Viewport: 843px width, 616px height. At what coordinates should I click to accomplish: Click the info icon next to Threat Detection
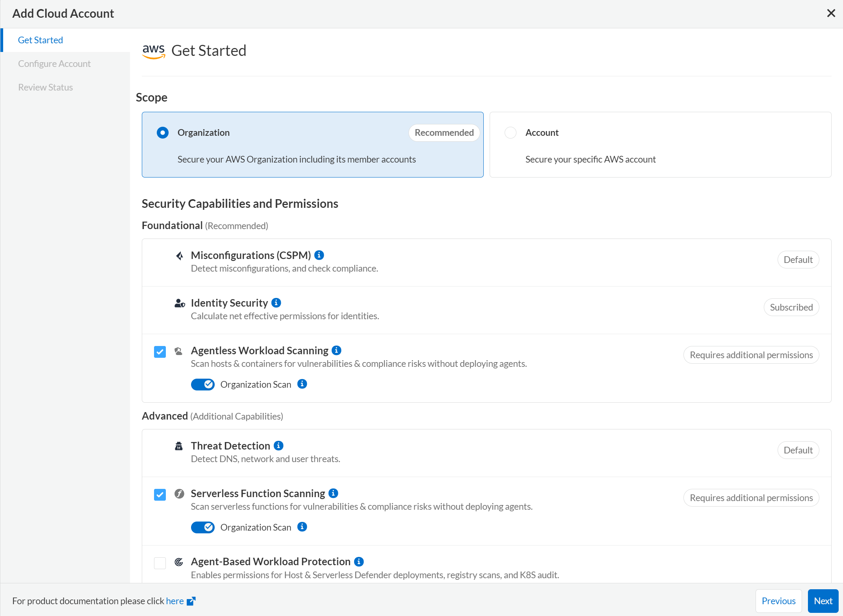point(279,446)
